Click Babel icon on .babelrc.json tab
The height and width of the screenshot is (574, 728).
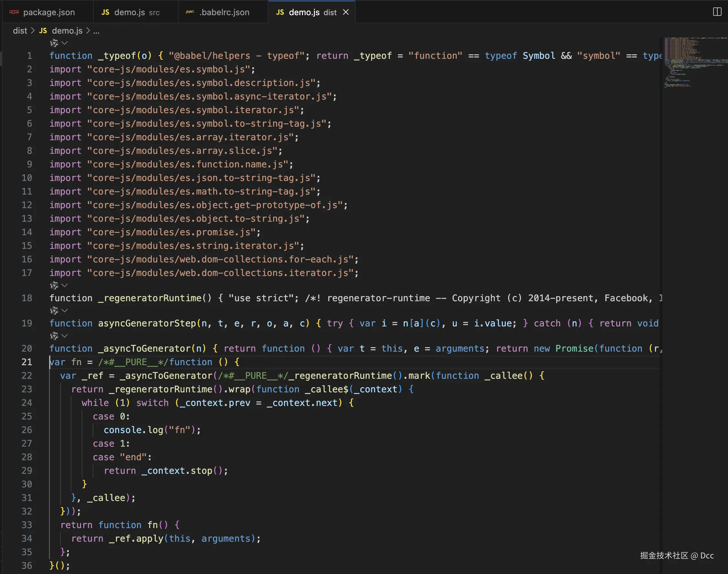pyautogui.click(x=190, y=12)
